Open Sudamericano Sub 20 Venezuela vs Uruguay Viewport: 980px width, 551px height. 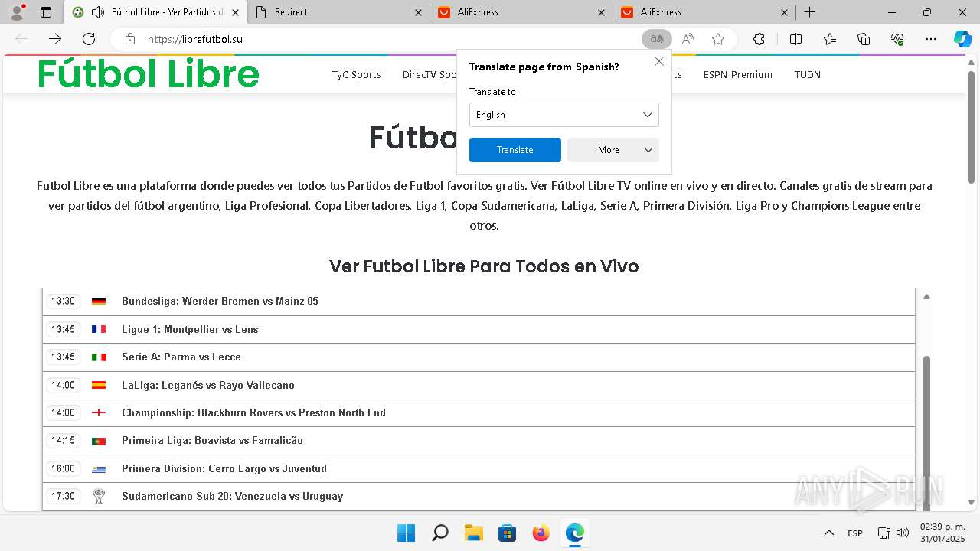click(479, 496)
